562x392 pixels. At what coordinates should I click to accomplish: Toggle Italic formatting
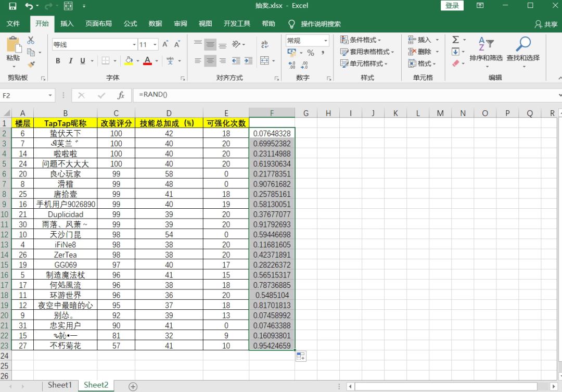click(71, 60)
